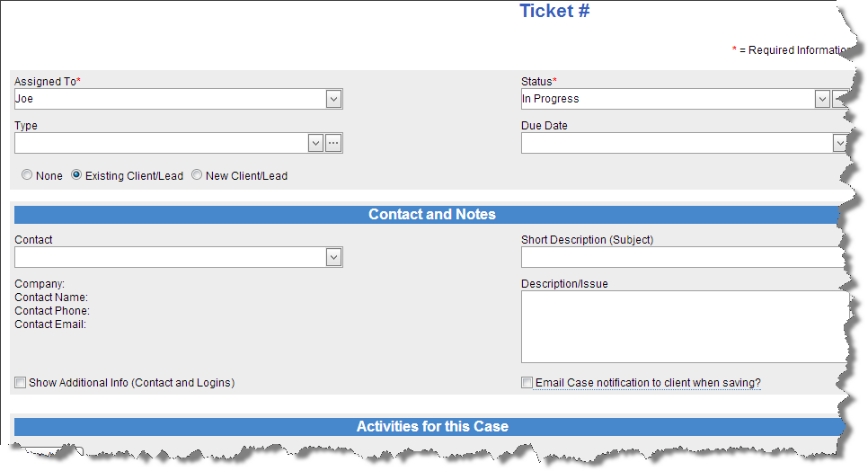868x471 pixels.
Task: Choose the Existing Client/Lead radio option
Action: point(76,176)
